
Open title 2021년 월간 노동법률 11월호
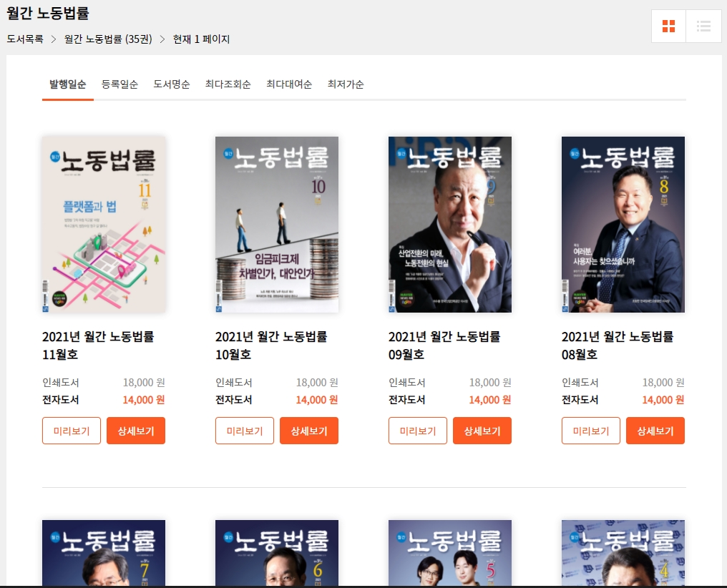point(98,346)
